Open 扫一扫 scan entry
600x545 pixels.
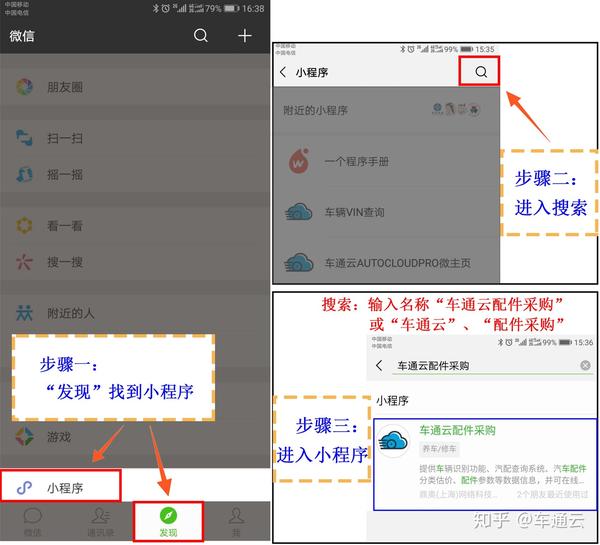135,138
